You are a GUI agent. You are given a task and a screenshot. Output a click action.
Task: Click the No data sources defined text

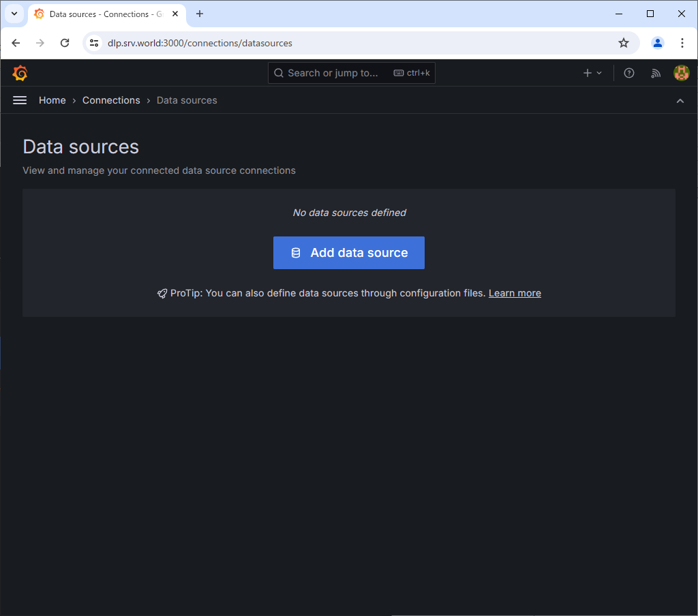click(349, 213)
